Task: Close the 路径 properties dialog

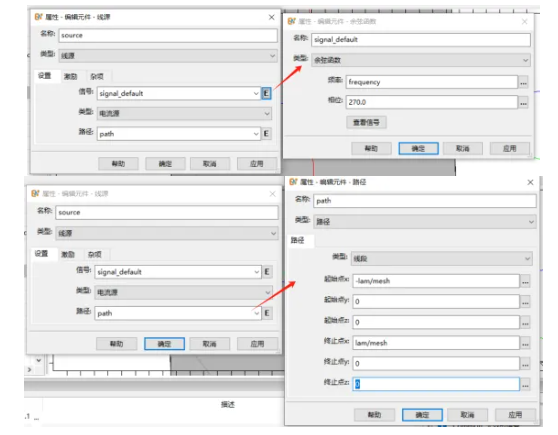Action: click(x=530, y=182)
